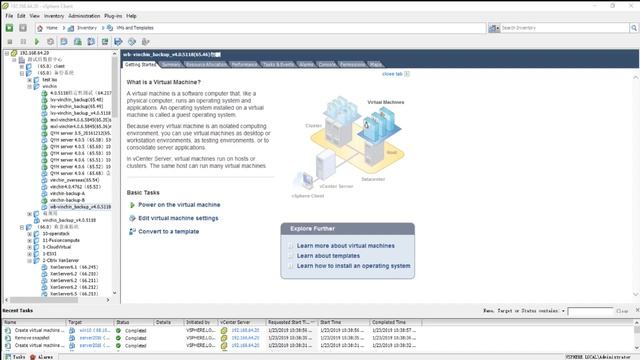Open the Inventory menu

coord(54,16)
